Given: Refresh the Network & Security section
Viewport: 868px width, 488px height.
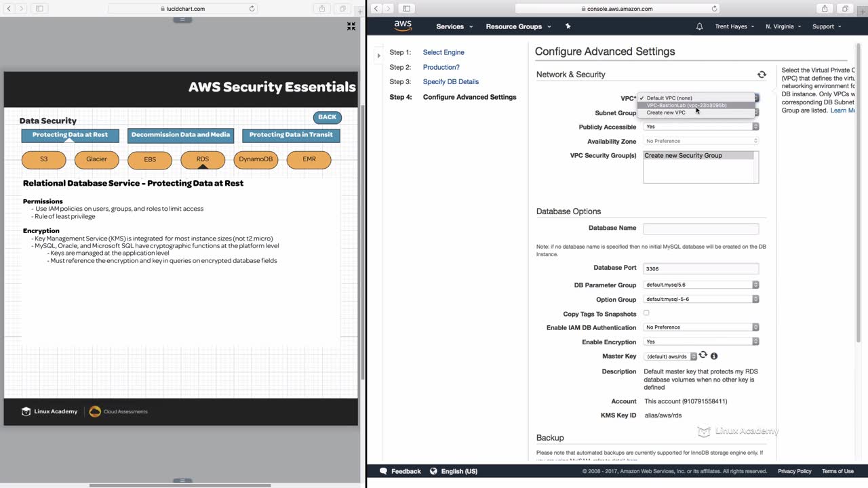Looking at the screenshot, I should coord(762,75).
